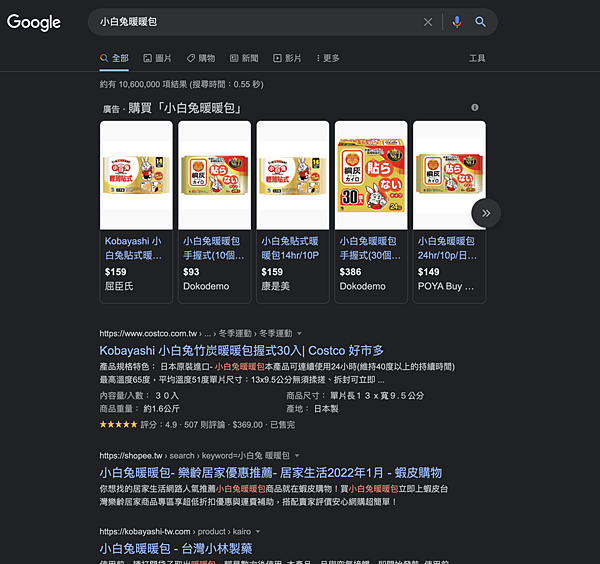Click the 康是美 product image thumbnail
This screenshot has width=600, height=564.
293,175
